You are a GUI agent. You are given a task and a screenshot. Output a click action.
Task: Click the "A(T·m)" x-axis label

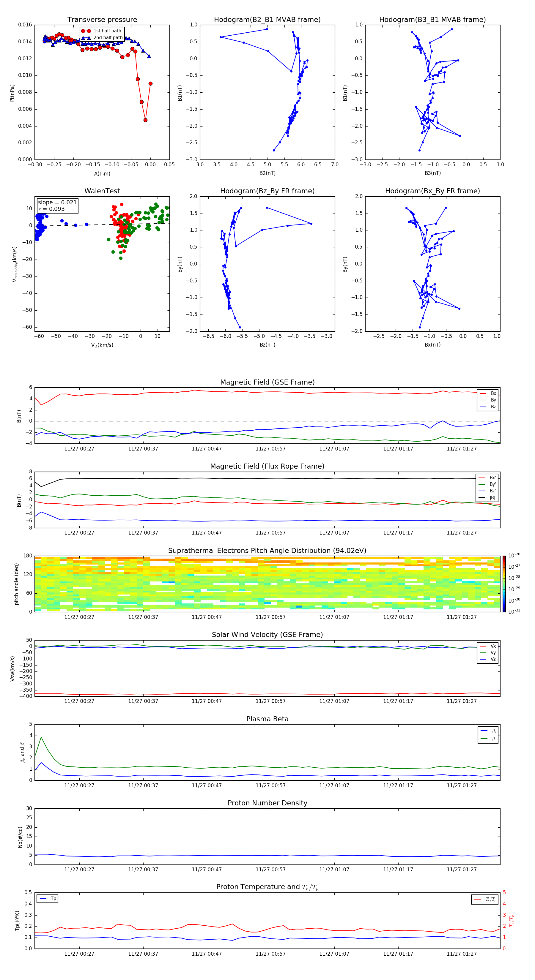click(102, 174)
